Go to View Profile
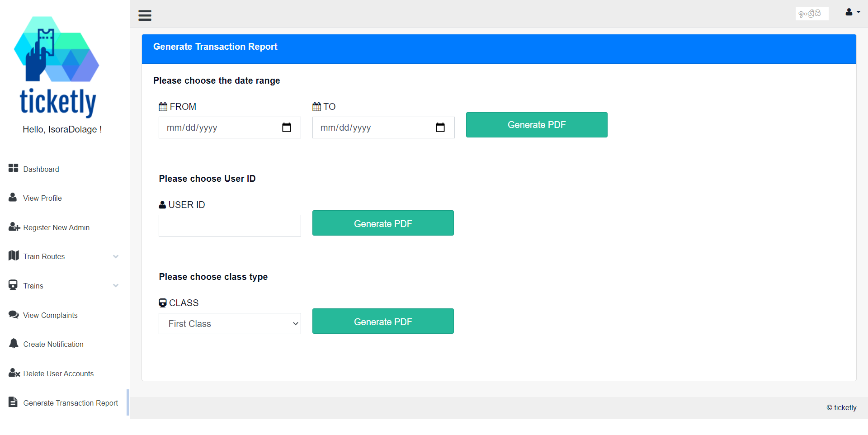 [42, 198]
